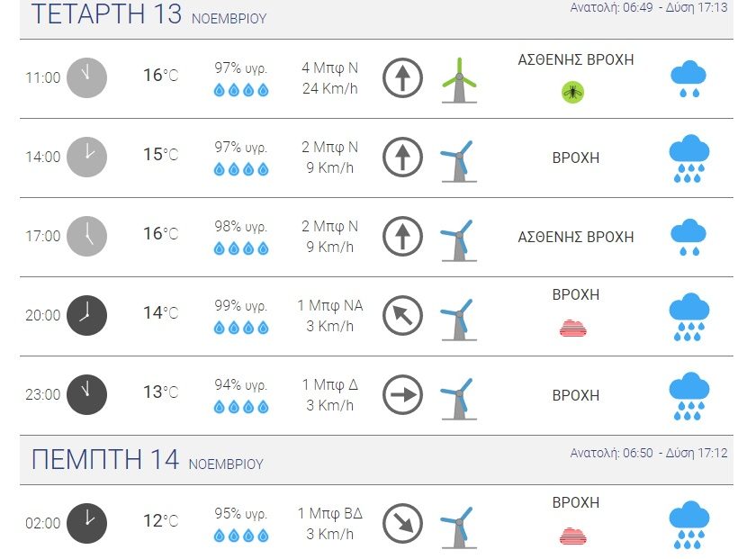Click the ΑΣΘΕΝΗΣ ΒΡΟΧΗ label at 11:00
This screenshot has height=559, width=756.
[x=576, y=60]
